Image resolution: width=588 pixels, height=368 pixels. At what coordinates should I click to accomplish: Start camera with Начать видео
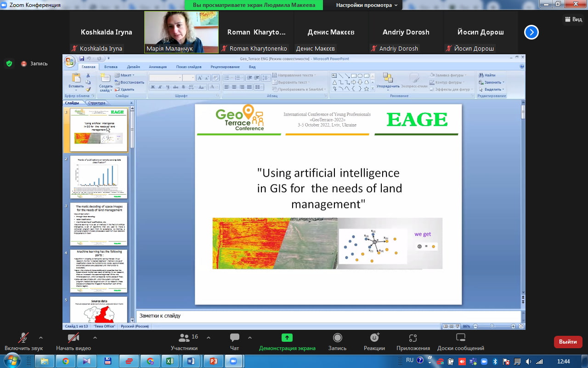pos(73,342)
